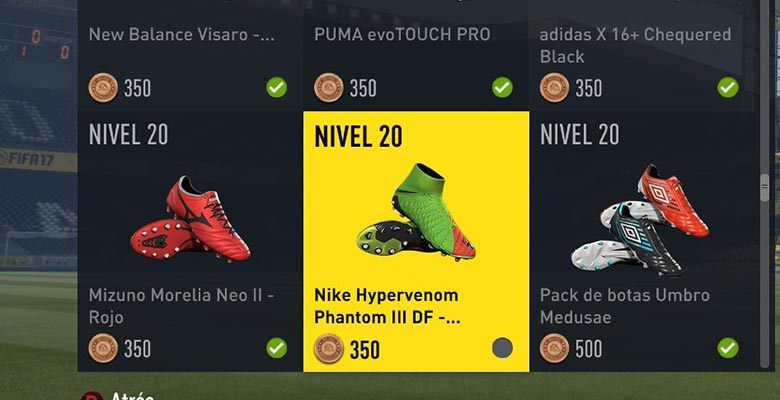780x400 pixels.
Task: Click the coin icon under New Balance Visaro
Action: pos(103,88)
